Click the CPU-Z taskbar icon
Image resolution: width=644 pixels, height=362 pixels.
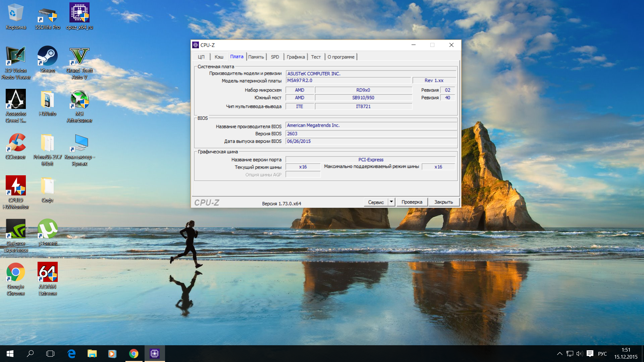coord(155,354)
